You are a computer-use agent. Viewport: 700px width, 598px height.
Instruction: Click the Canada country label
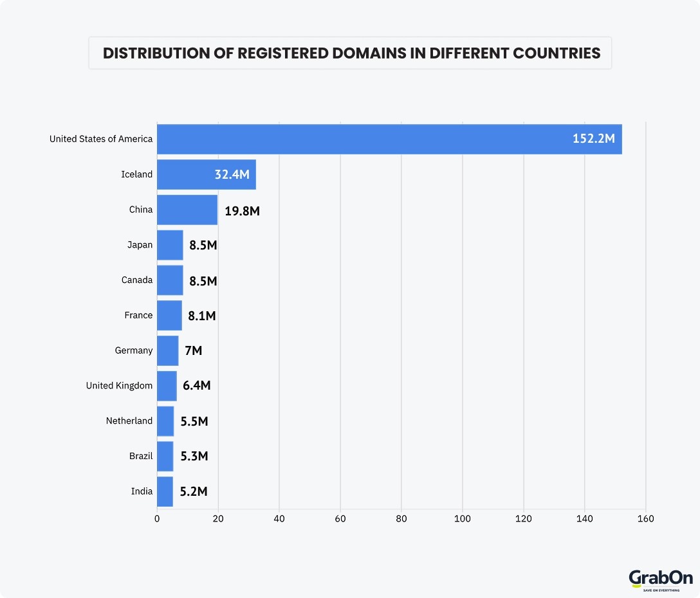[x=137, y=280]
